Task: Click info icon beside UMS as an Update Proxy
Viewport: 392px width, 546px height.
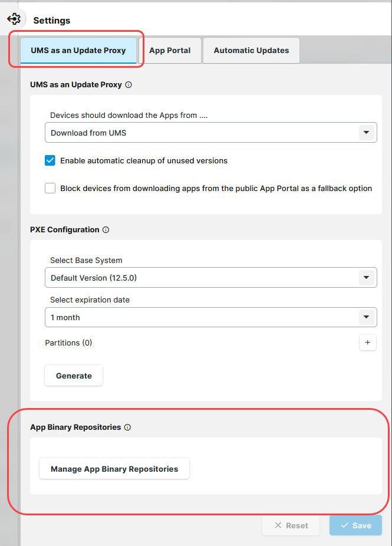Action: click(129, 85)
